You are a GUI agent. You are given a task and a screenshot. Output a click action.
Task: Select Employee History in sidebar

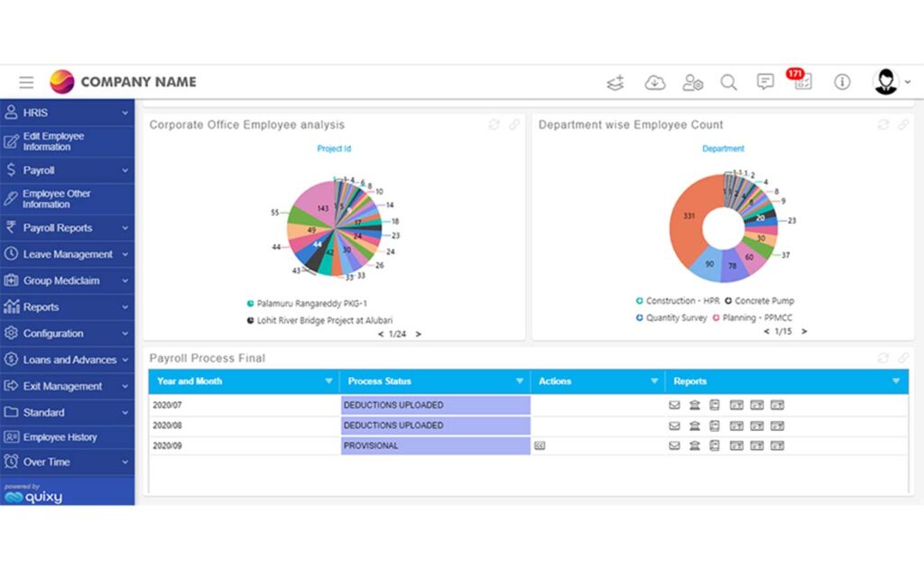click(x=60, y=437)
